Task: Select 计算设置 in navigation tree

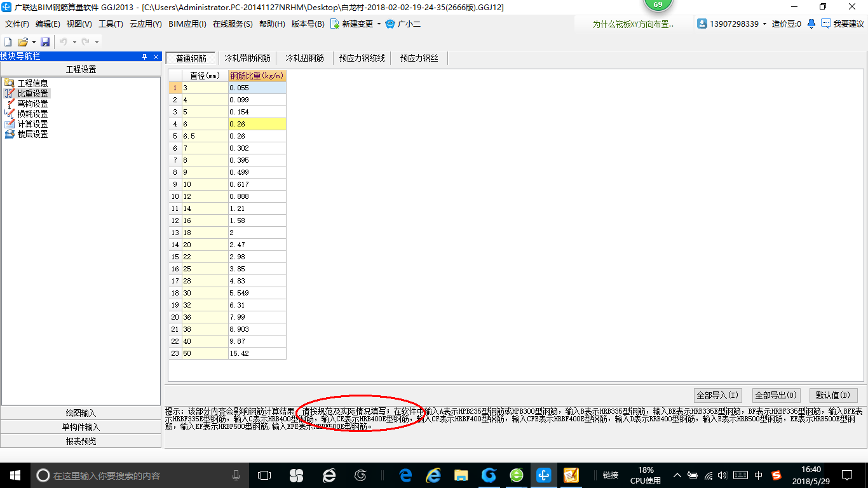Action: pos(32,124)
